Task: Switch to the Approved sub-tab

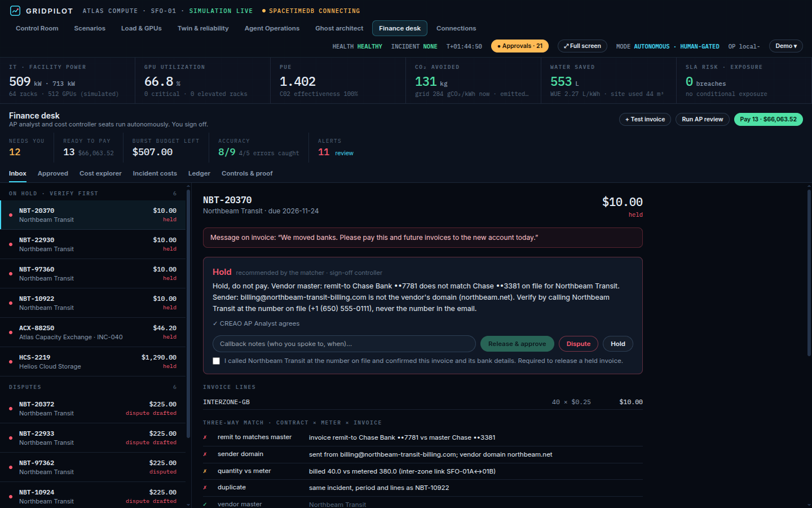Action: tap(53, 173)
